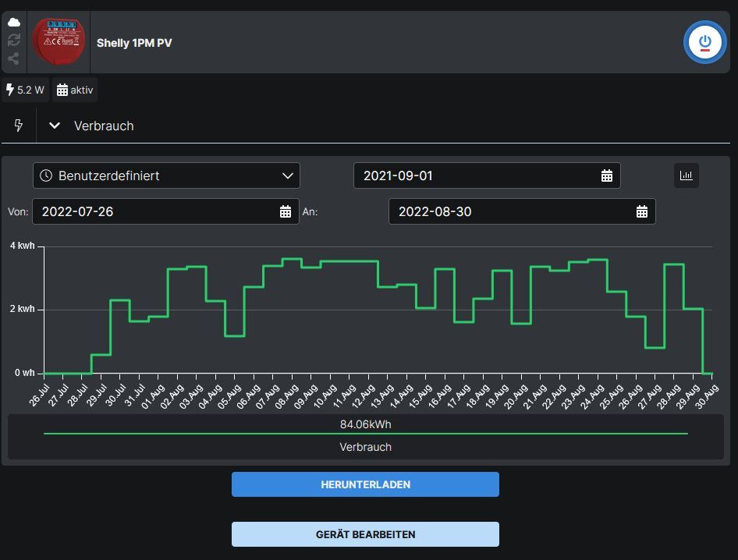Open calendar picker for 2021-09-01 field

click(x=607, y=175)
